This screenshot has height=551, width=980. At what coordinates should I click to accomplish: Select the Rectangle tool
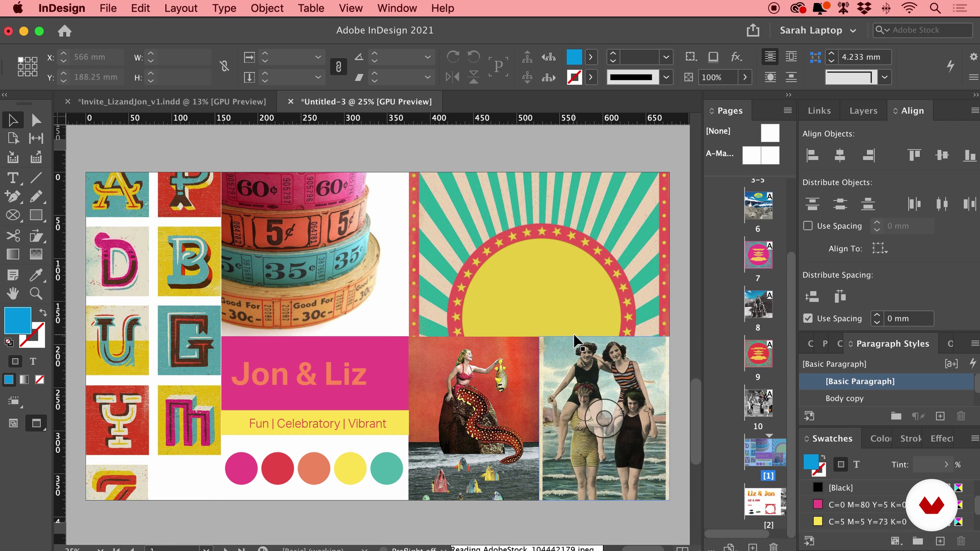(x=36, y=215)
